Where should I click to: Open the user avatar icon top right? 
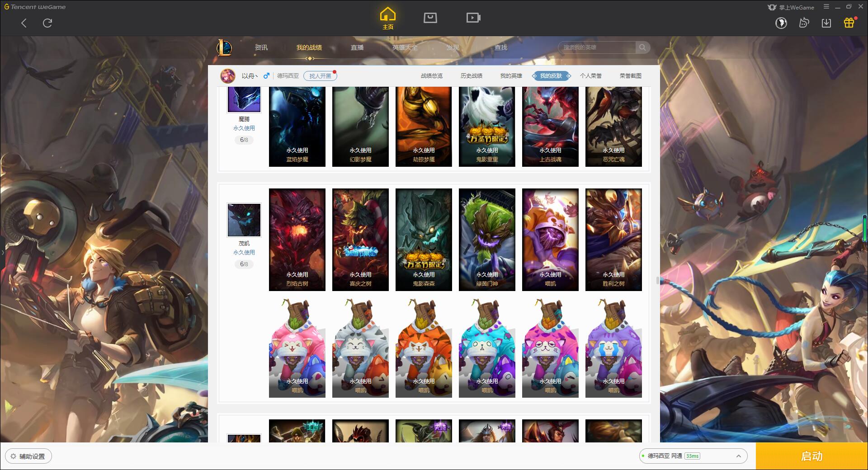coord(781,23)
